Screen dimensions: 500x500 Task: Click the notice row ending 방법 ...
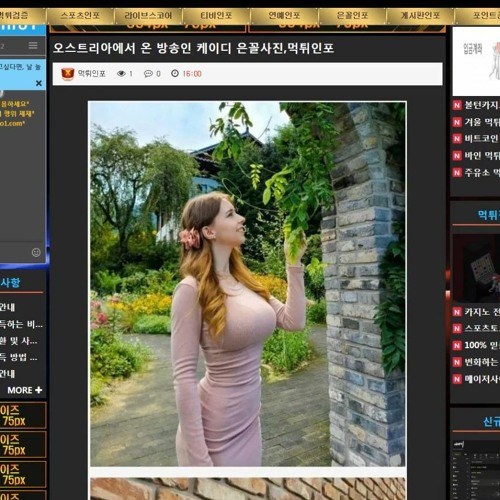[19, 357]
